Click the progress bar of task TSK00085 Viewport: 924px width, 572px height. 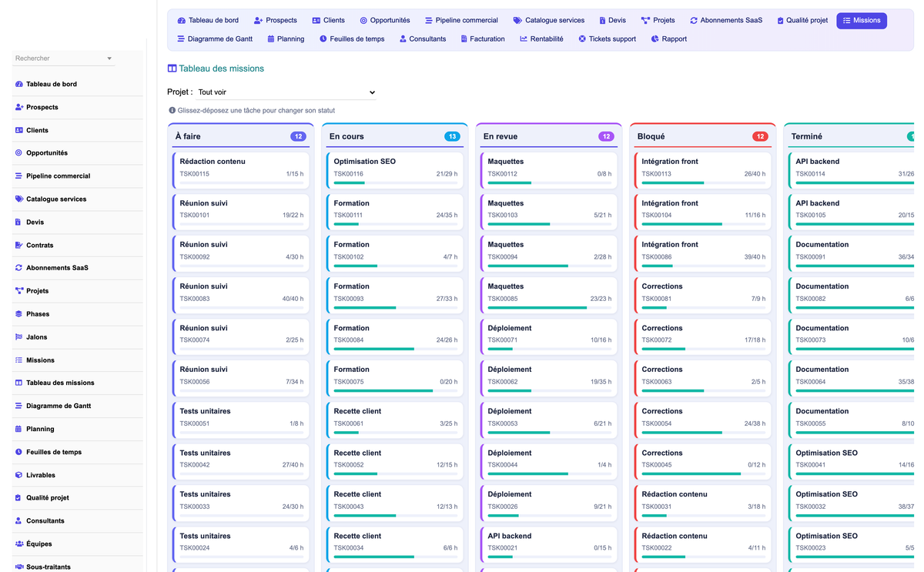(x=550, y=307)
